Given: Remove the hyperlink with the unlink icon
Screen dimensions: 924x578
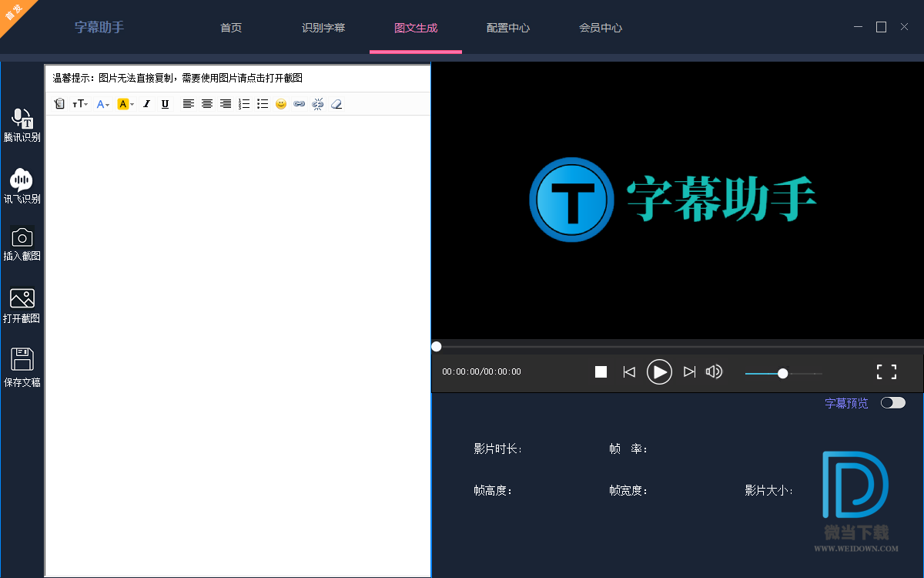Looking at the screenshot, I should pos(318,104).
